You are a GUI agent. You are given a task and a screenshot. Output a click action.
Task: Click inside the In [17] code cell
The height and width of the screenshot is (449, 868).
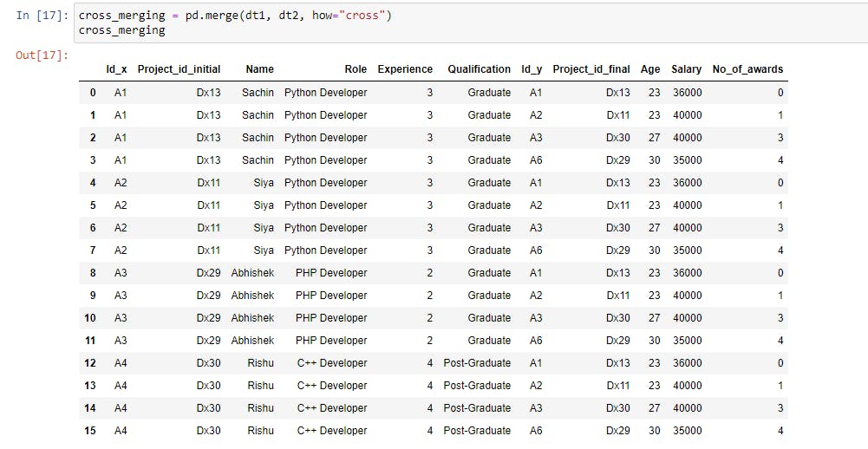click(471, 23)
